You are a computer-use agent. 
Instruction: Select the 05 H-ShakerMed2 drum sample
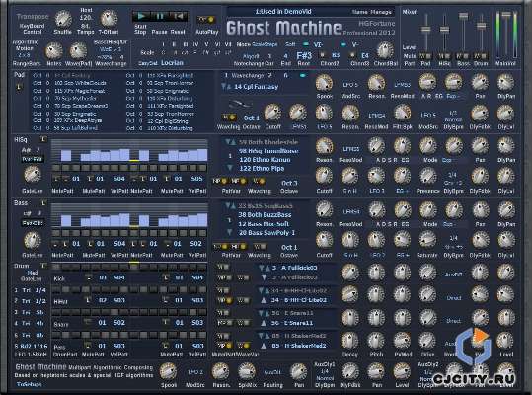[x=298, y=346]
